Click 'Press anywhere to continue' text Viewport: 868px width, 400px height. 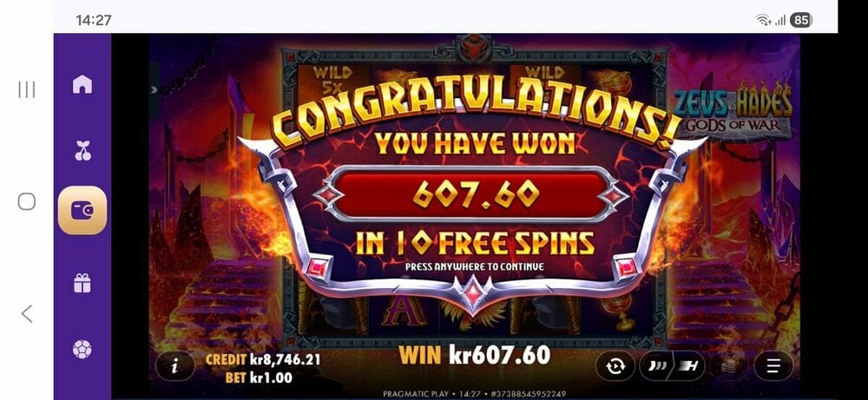coord(475,266)
